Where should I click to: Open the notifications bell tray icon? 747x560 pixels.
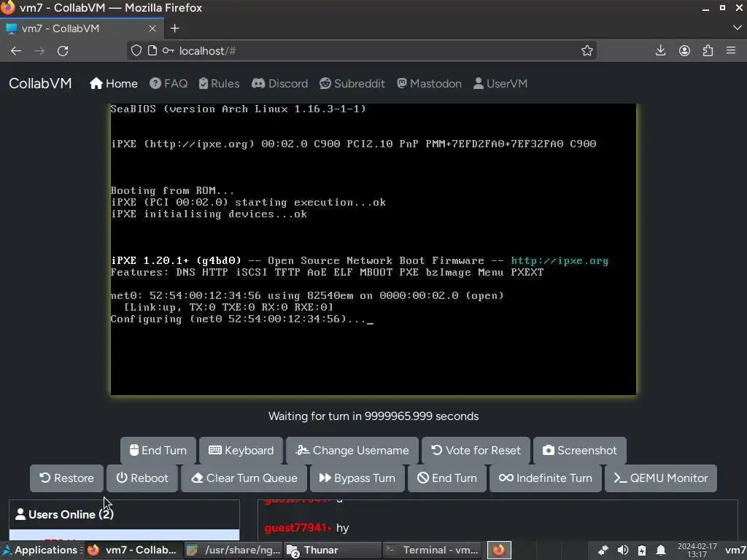click(661, 551)
